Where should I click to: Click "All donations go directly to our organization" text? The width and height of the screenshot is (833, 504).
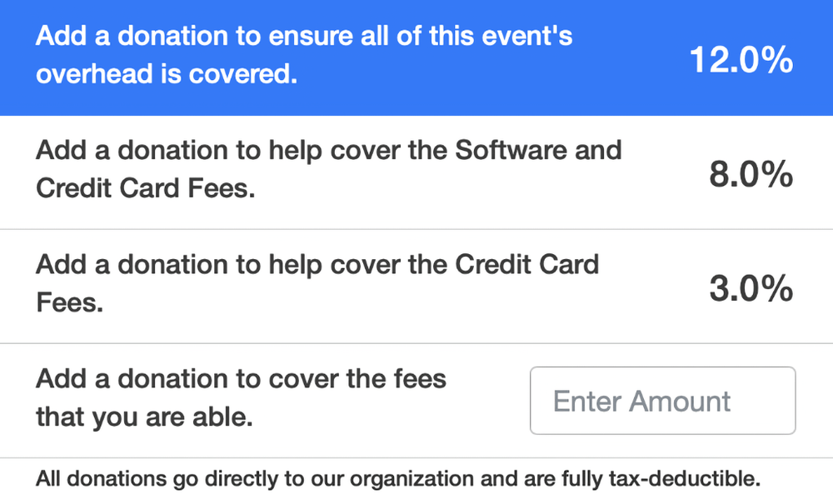click(225, 480)
